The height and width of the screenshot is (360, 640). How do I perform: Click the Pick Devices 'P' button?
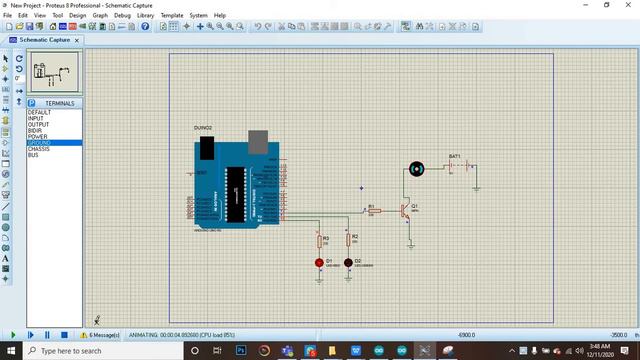coord(32,103)
